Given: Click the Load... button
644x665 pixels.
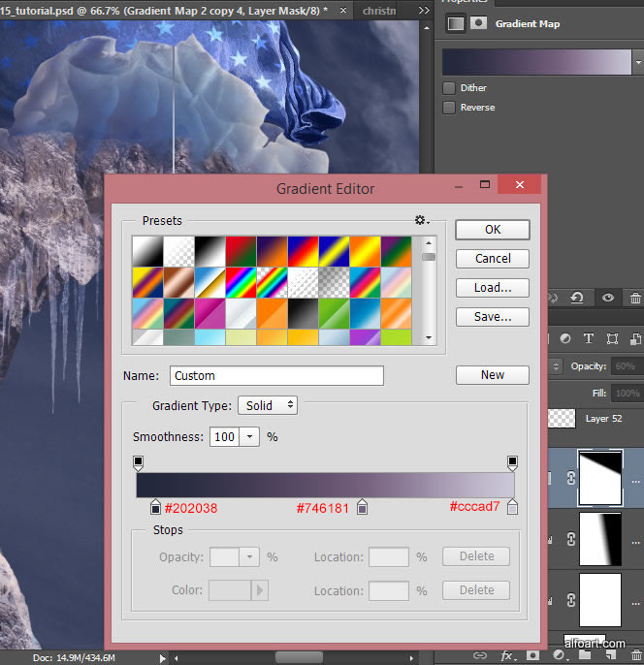Looking at the screenshot, I should tap(493, 288).
